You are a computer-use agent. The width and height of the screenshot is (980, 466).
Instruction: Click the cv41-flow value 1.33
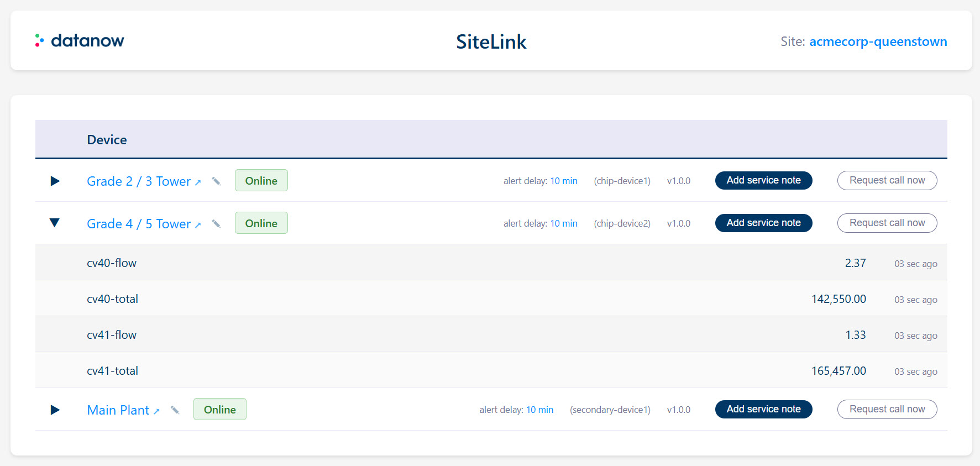tap(856, 335)
